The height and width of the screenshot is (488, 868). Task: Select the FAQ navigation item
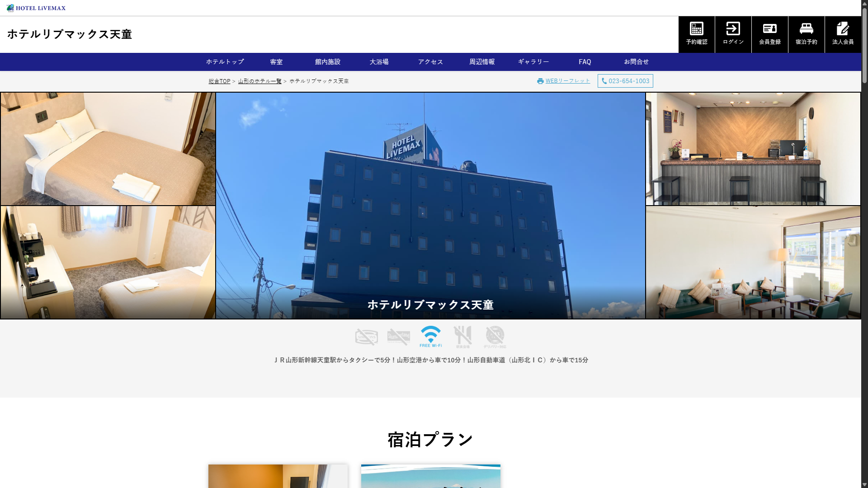[x=585, y=62]
